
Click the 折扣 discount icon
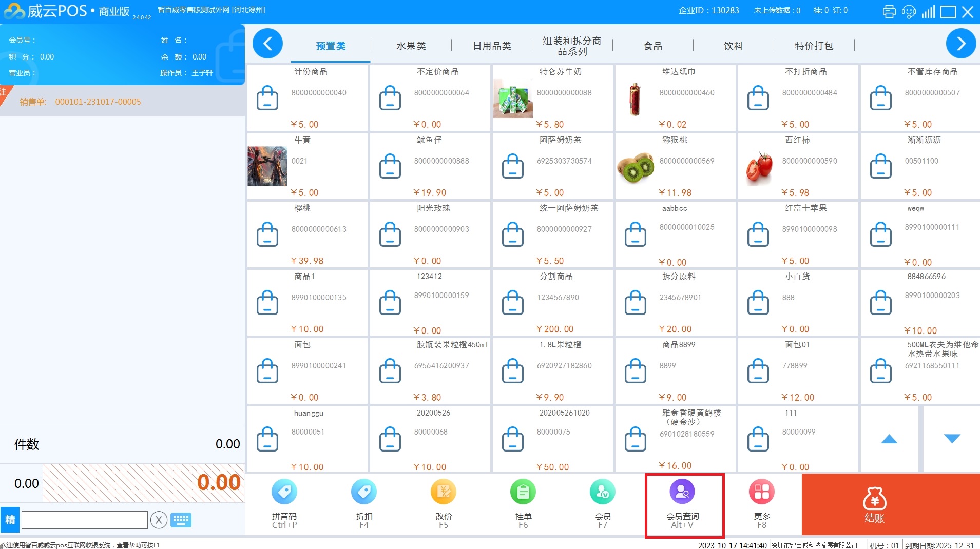click(x=363, y=503)
